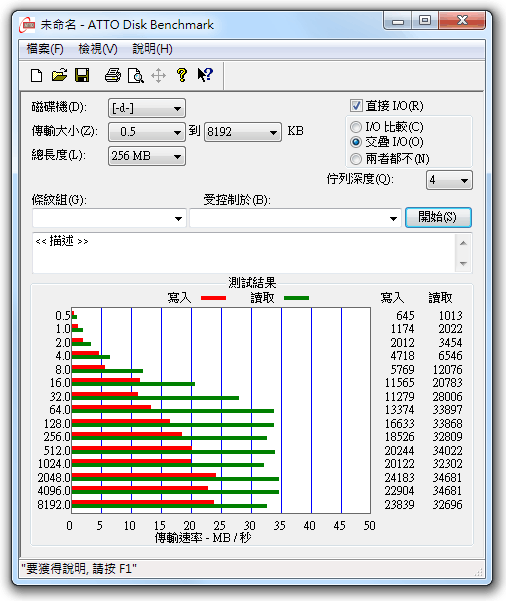Image resolution: width=506 pixels, height=601 pixels.
Task: Click the read value 1013
Action: pos(450,315)
